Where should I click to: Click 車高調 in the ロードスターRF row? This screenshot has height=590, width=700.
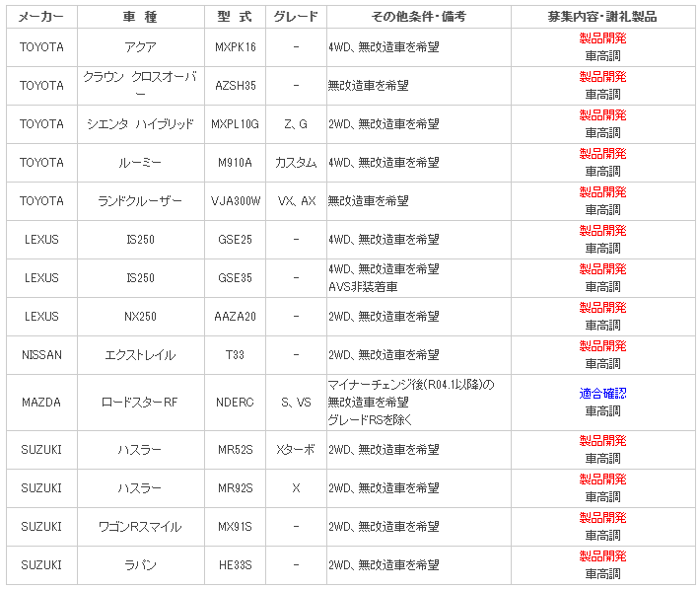pos(602,411)
